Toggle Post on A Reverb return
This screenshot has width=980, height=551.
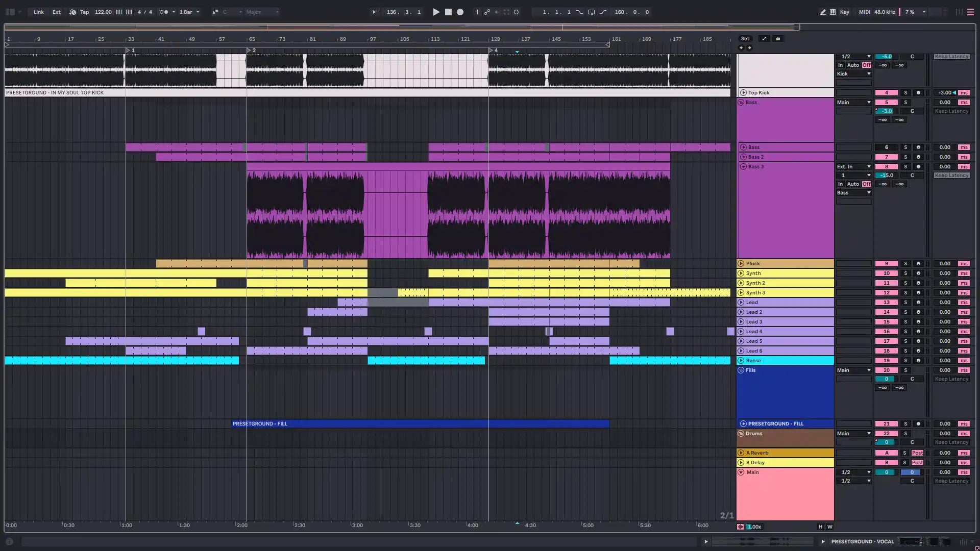point(917,453)
